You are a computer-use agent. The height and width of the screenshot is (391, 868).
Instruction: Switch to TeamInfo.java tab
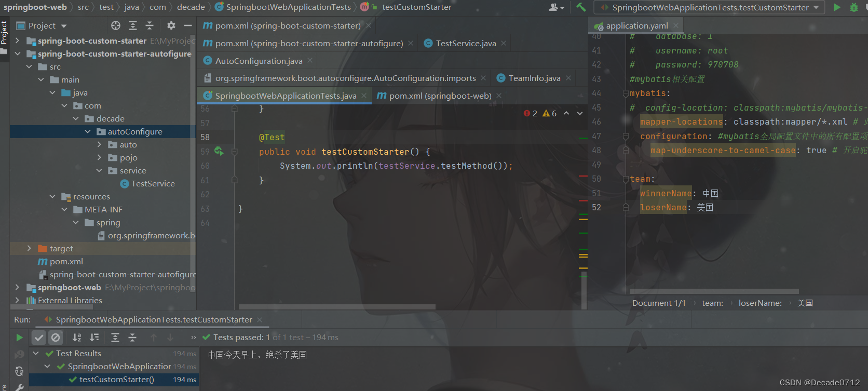pos(534,78)
